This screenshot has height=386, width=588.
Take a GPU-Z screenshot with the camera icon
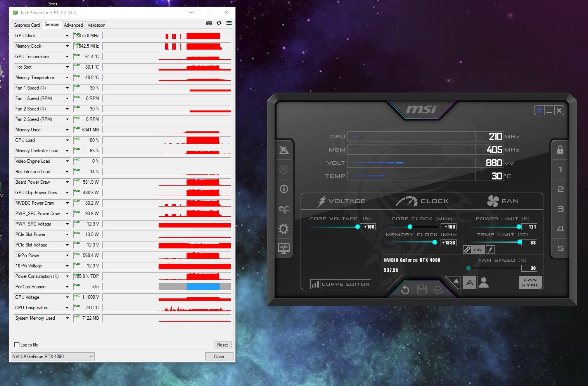coord(209,23)
